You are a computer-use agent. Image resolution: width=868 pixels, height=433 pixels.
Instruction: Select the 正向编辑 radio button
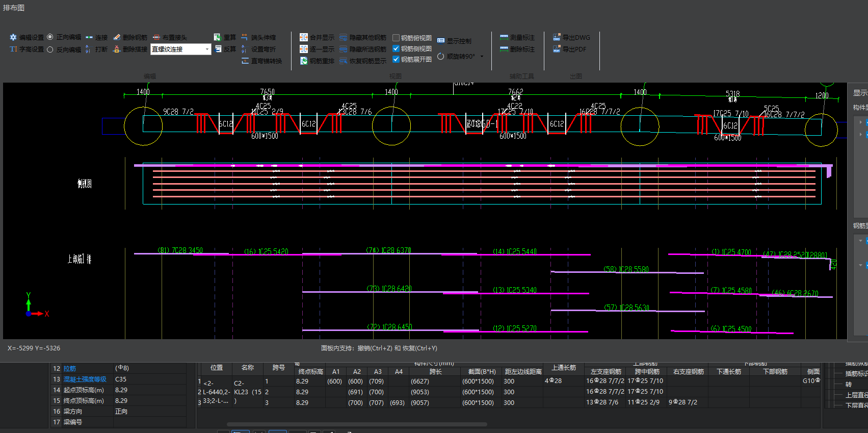click(50, 37)
